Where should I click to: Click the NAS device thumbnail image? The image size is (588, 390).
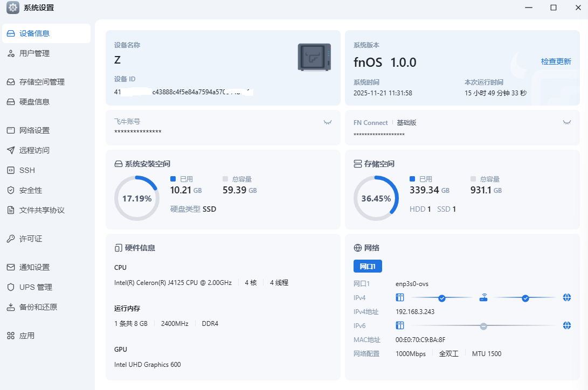pos(314,57)
